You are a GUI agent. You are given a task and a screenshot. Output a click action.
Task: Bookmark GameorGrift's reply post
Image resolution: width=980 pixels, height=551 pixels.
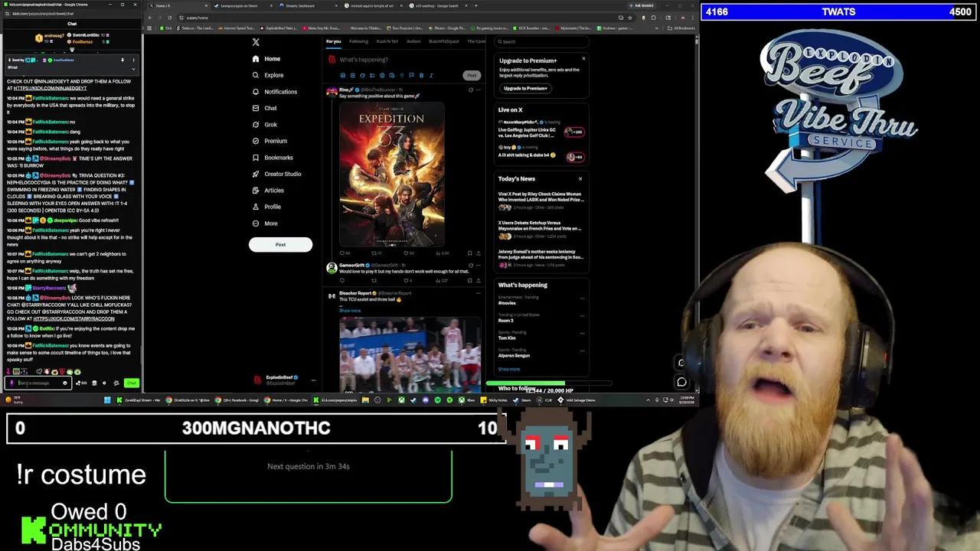point(470,280)
